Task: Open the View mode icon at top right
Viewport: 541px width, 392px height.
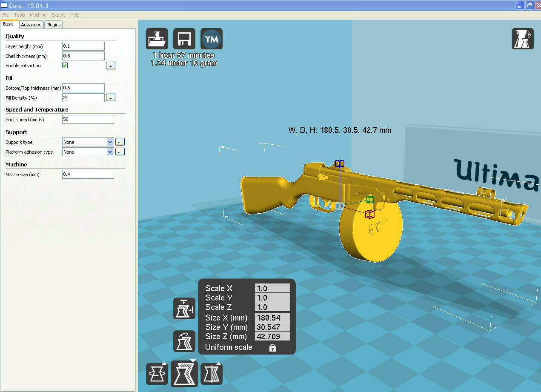Action: point(522,39)
